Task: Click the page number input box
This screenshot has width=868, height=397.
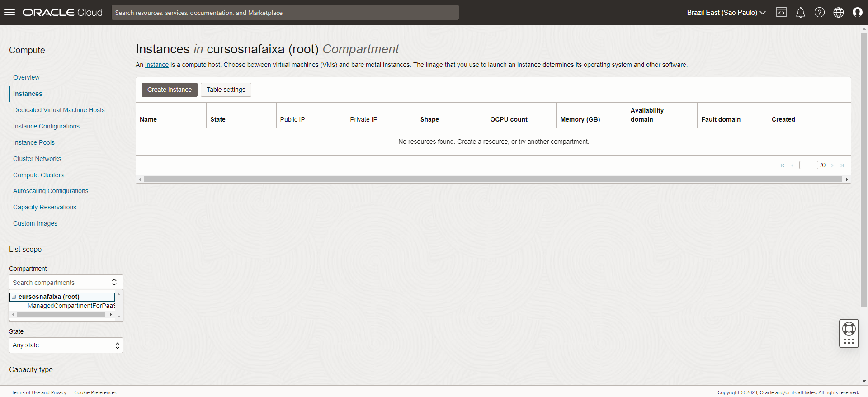Action: (x=809, y=165)
